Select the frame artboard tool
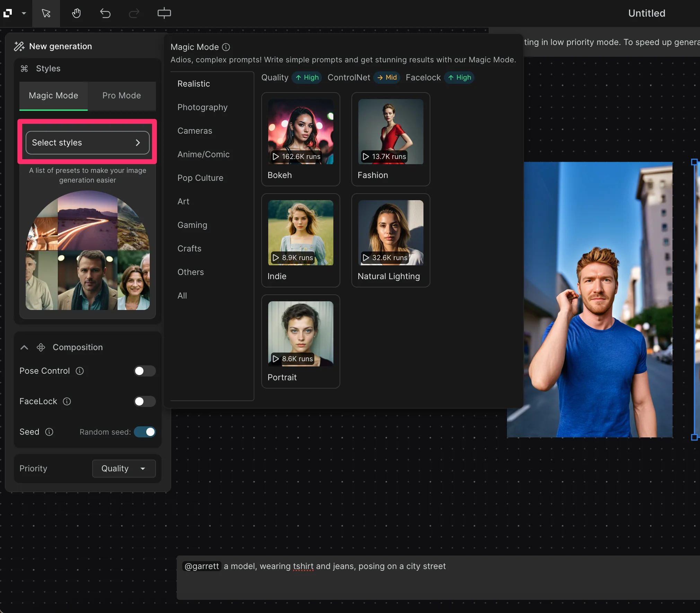Image resolution: width=700 pixels, height=613 pixels. click(164, 14)
